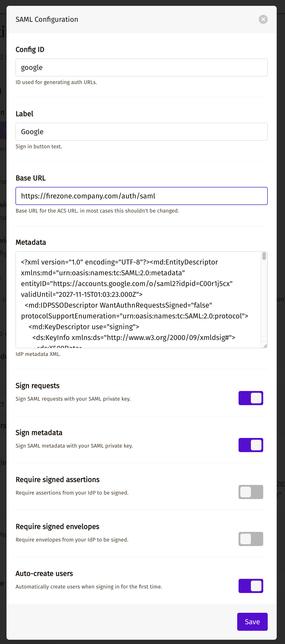This screenshot has width=285, height=644.
Task: Close the SAML Configuration dialog
Action: pos(263,20)
